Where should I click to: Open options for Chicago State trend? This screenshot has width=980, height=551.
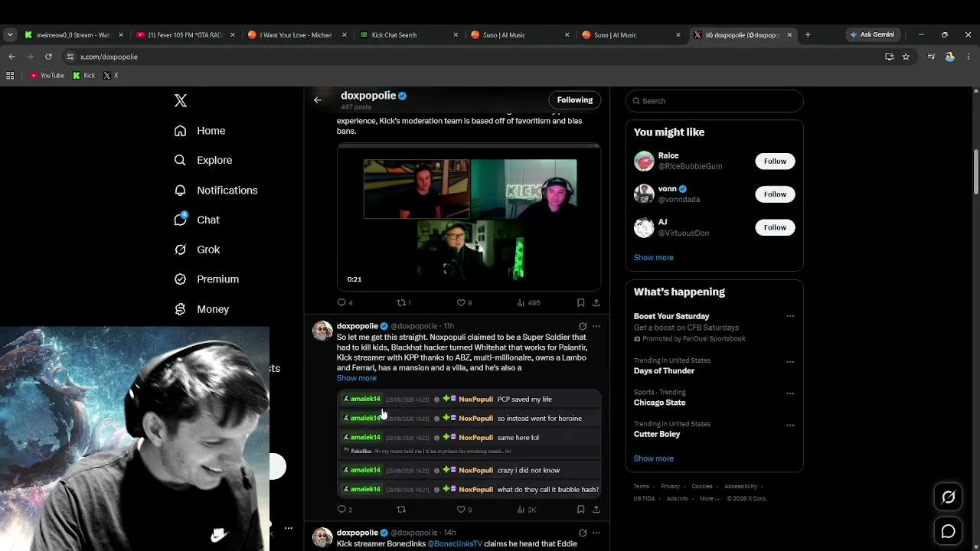(790, 393)
